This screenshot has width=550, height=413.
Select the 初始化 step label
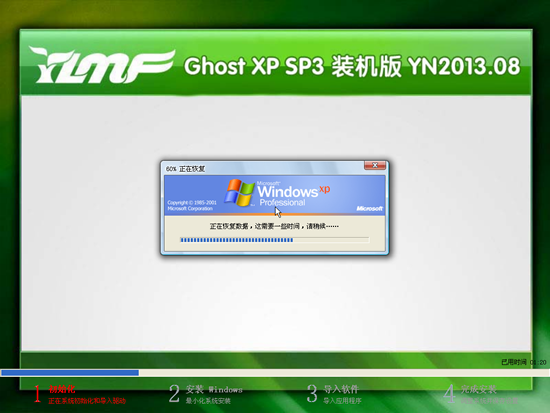62,389
